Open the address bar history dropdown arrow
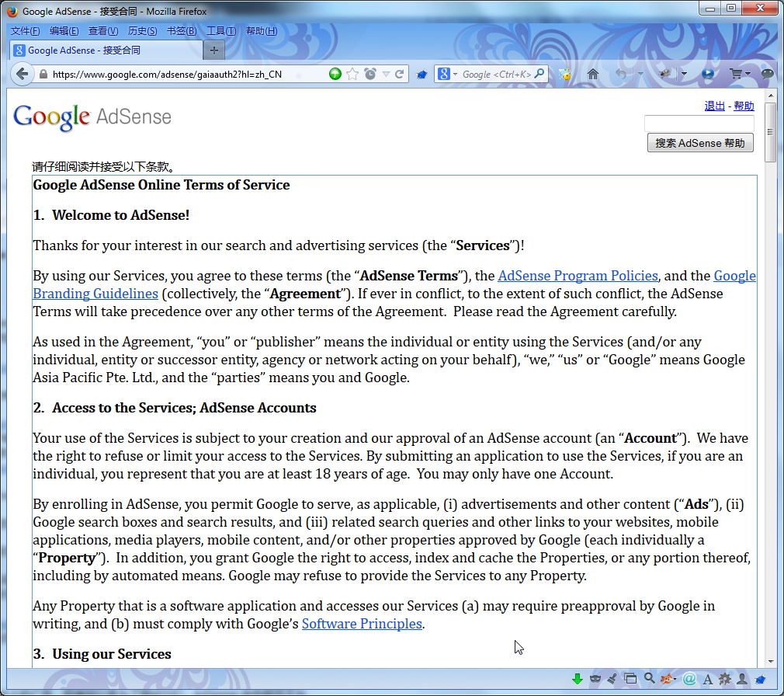Screen dimensions: 784x696 click(x=386, y=74)
